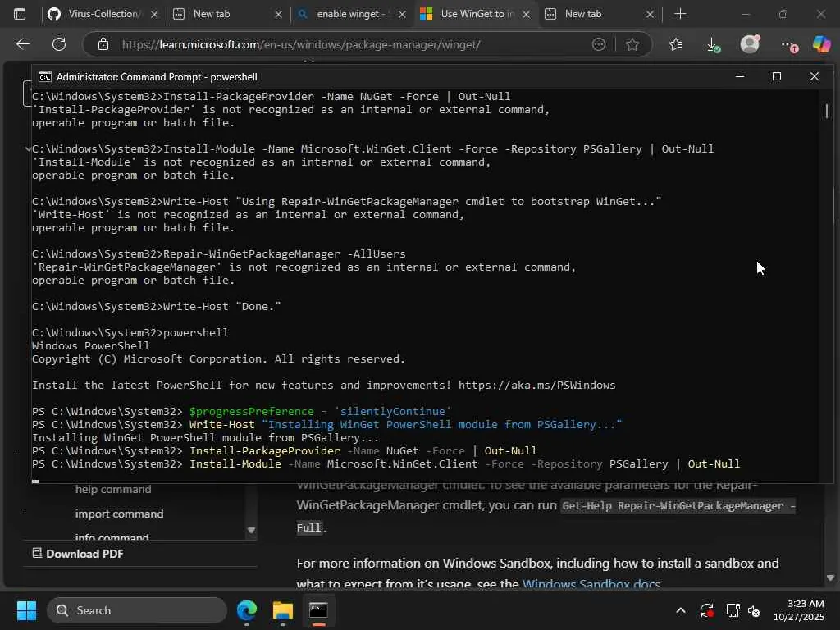
Task: Click the aka.ms/PSWindows URL text
Action: click(536, 386)
